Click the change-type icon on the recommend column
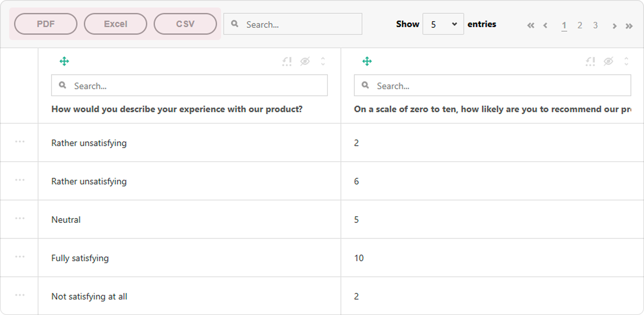 coord(590,61)
